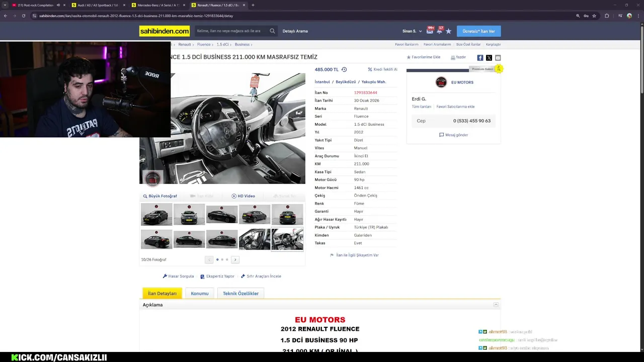Open Favori İlanlarım link
The image size is (644, 362).
pos(407,44)
